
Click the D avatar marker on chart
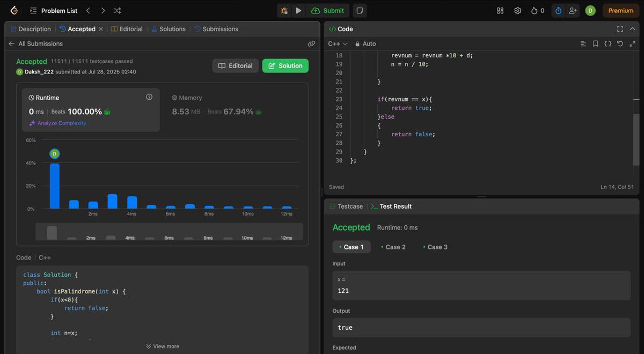tap(54, 153)
